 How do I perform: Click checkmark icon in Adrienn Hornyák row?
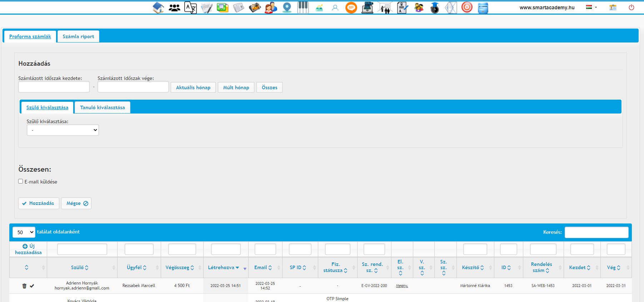32,286
